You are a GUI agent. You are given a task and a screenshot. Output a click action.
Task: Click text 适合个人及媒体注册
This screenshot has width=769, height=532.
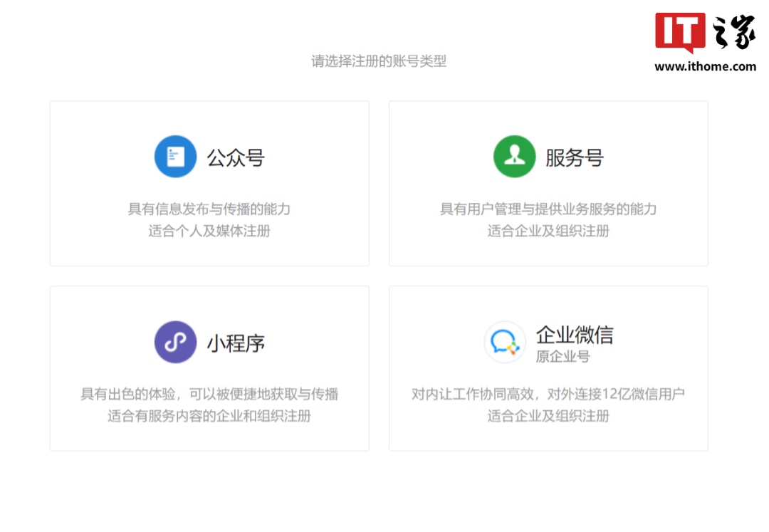point(209,231)
